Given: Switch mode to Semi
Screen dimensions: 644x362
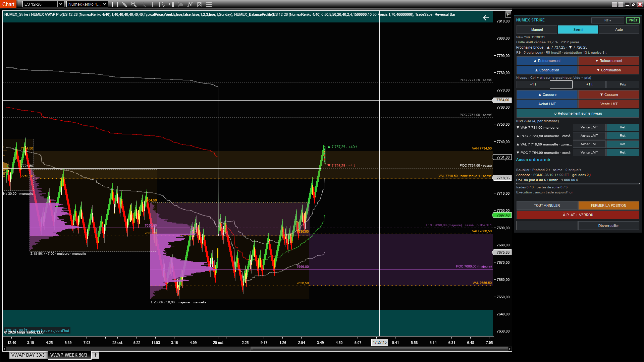Looking at the screenshot, I should click(x=578, y=29).
